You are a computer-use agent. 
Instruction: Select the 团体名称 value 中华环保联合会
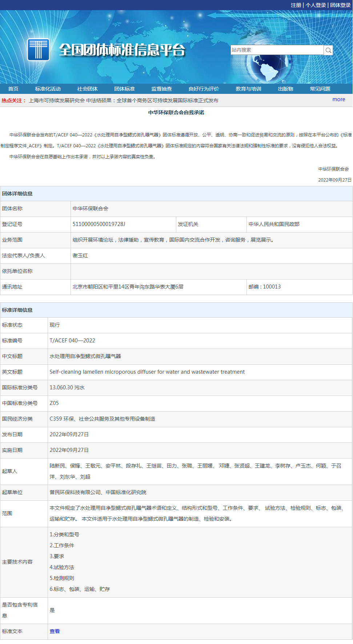tap(90, 208)
